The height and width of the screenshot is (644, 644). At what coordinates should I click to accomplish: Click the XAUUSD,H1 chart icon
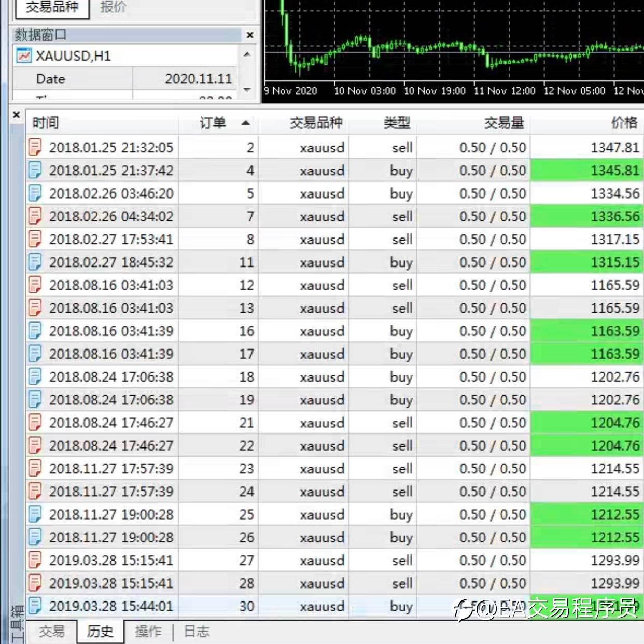coord(24,55)
